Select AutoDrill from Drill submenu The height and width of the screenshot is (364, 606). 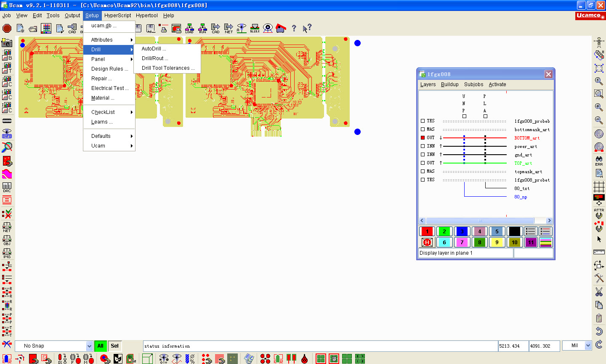167,49
